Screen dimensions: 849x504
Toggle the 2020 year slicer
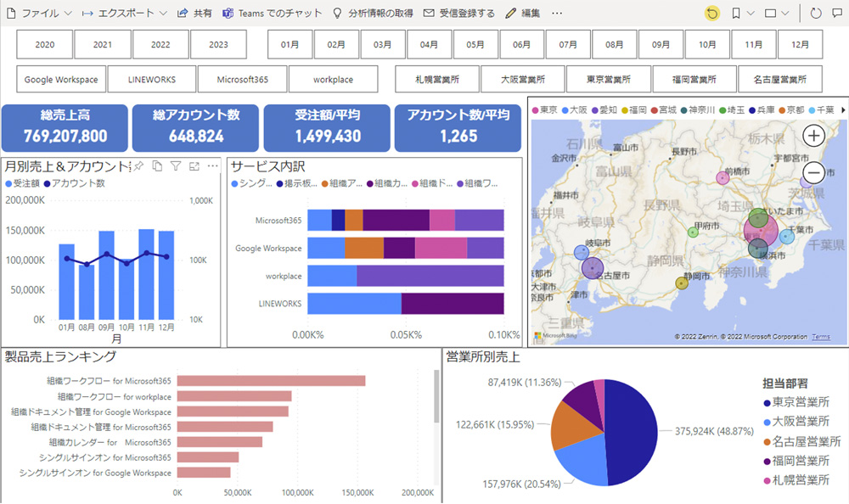point(44,44)
